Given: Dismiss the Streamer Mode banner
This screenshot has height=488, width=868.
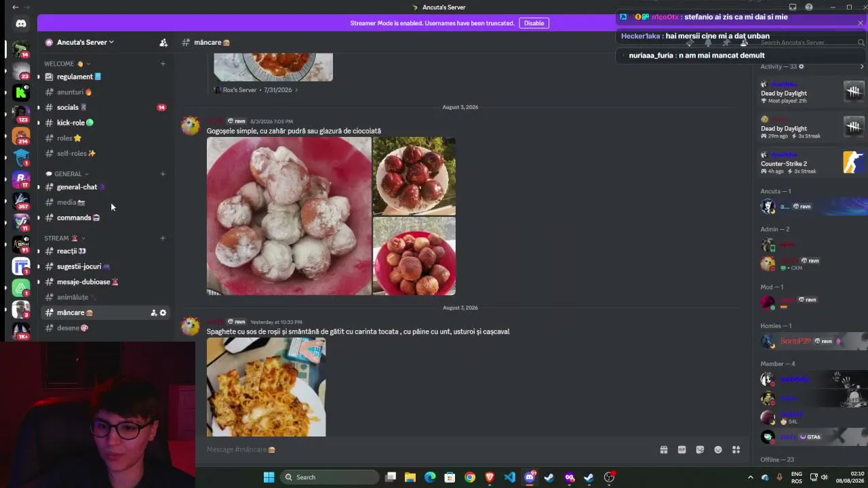Looking at the screenshot, I should (861, 23).
